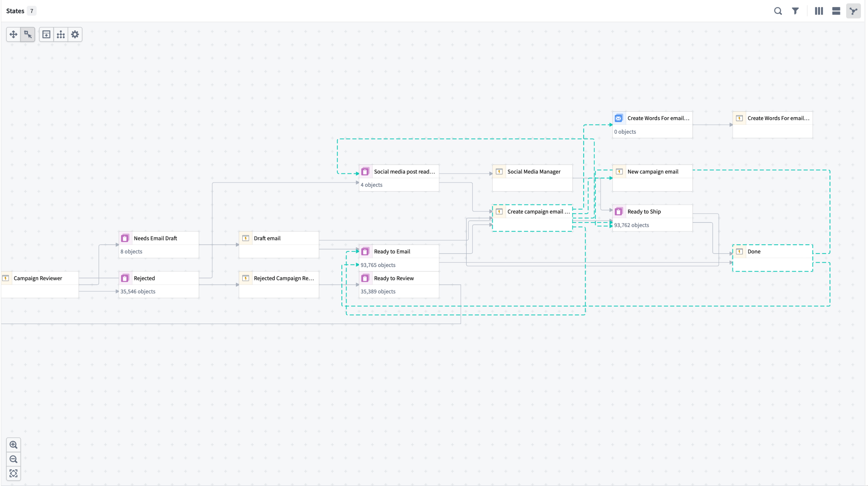Select the pan tool in the toolbar
Image resolution: width=868 pixels, height=486 pixels.
tap(13, 34)
